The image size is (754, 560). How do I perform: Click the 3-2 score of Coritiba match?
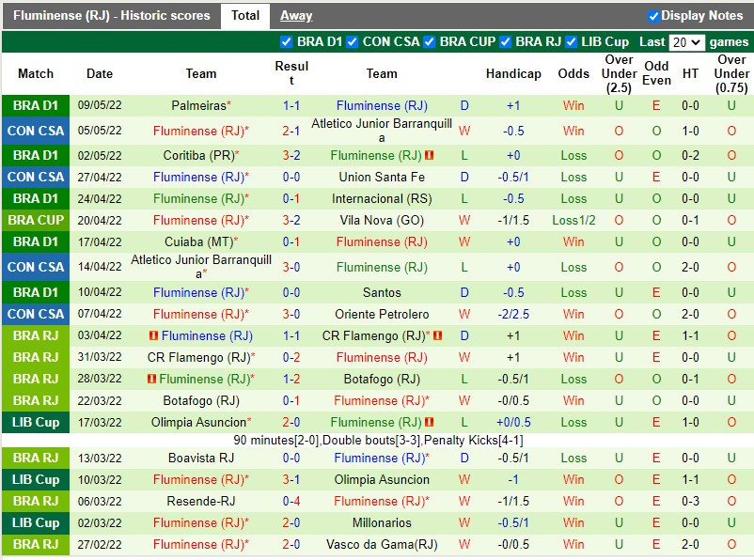[291, 155]
